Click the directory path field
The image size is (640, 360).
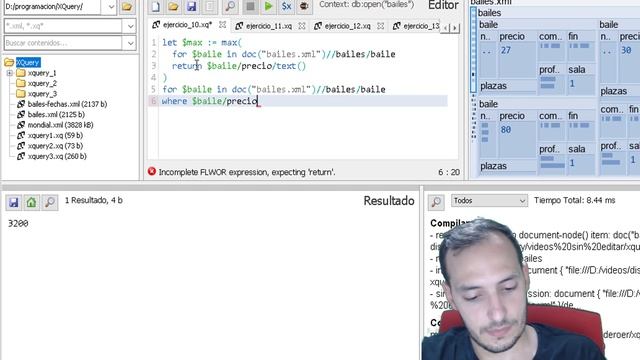coord(53,7)
